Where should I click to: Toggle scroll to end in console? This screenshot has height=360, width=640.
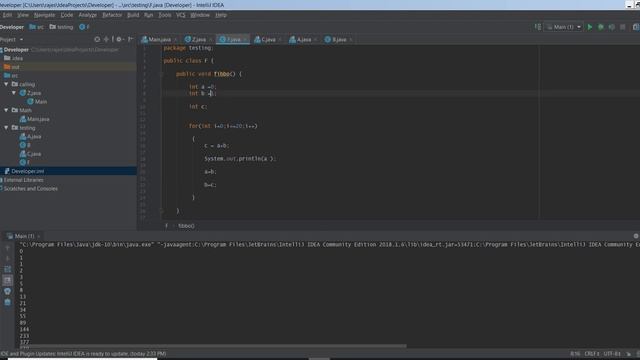7,280
